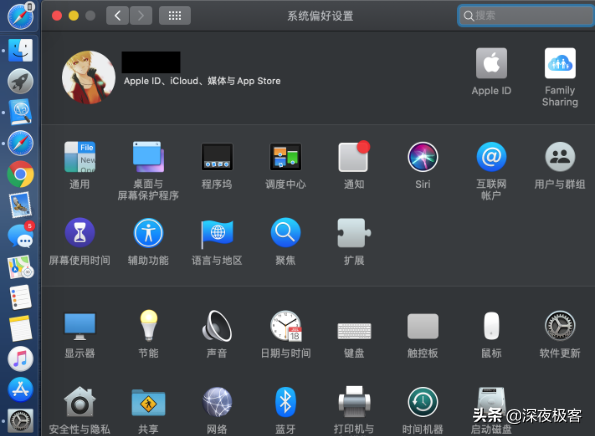
Task: Open 节能 (Energy Saver) preferences
Action: pos(148,325)
